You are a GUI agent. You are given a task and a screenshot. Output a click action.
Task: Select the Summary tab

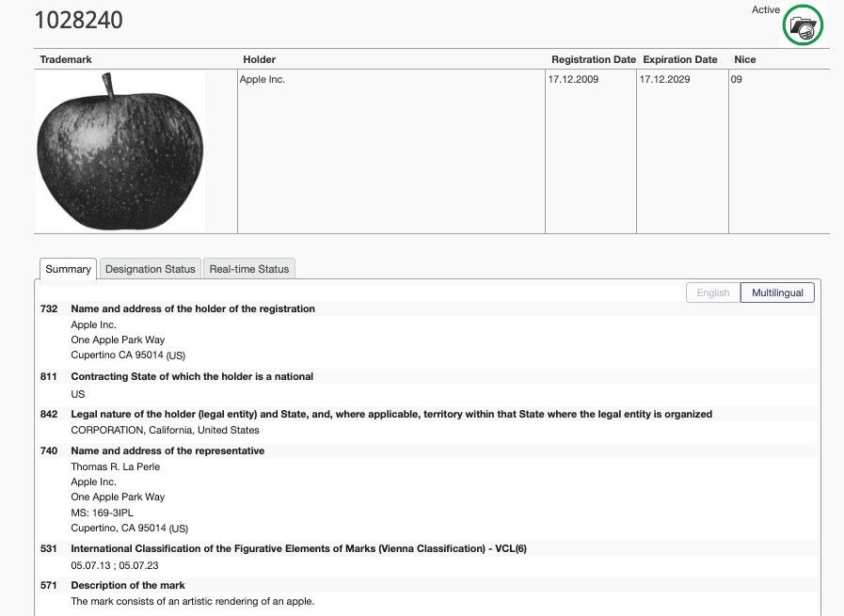point(67,269)
